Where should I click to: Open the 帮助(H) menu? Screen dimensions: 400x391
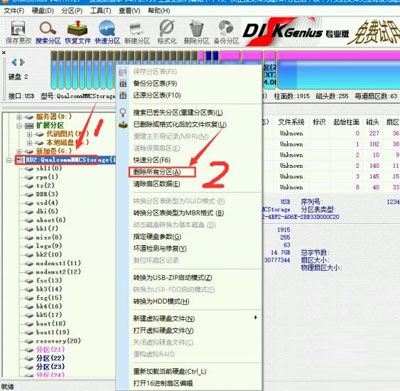[x=159, y=11]
